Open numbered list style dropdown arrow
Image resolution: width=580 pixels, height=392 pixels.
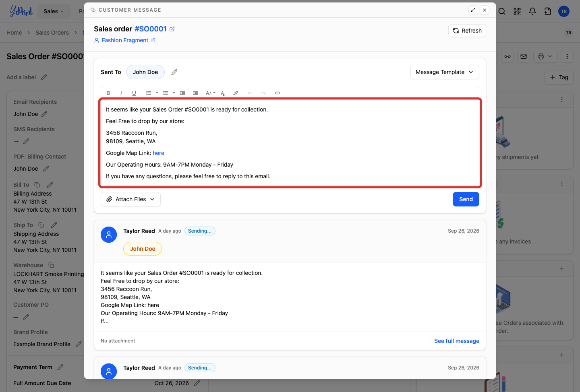point(157,93)
